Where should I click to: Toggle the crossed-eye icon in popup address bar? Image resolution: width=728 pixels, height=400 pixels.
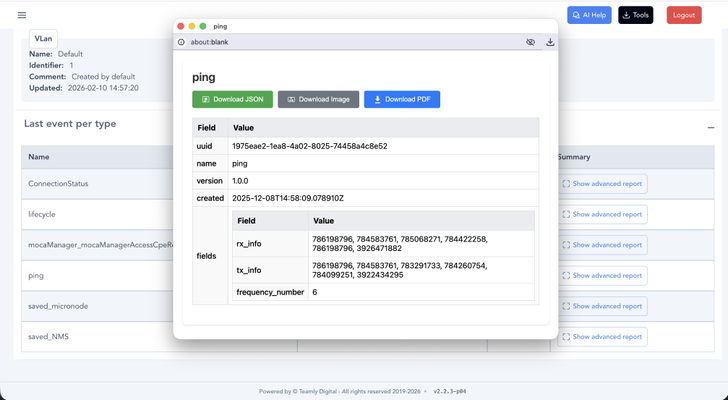click(530, 42)
